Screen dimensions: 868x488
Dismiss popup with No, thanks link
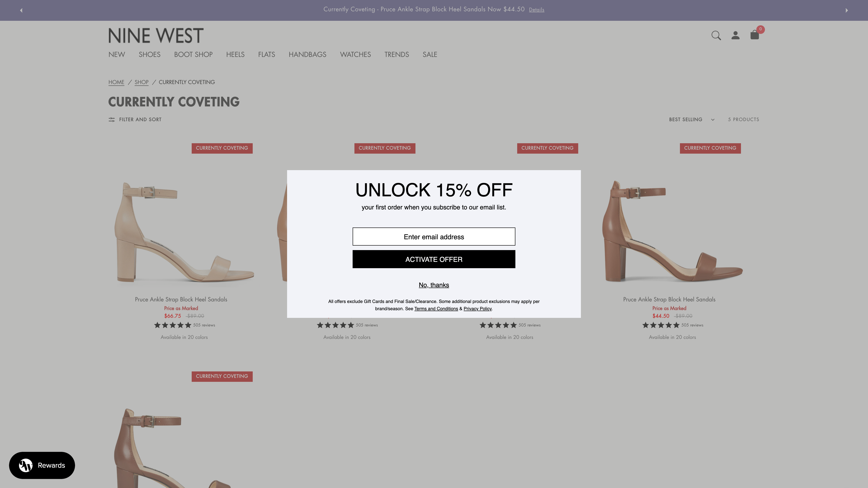click(x=434, y=285)
